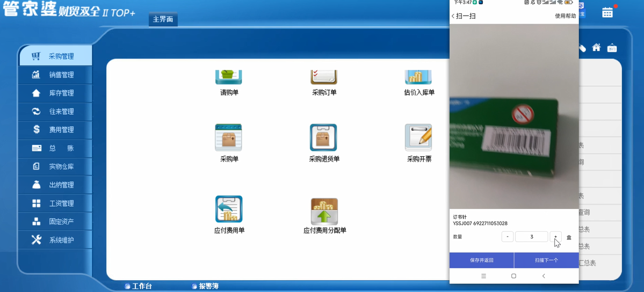
Task: Select 销售管理 in the sidebar
Action: click(x=61, y=75)
